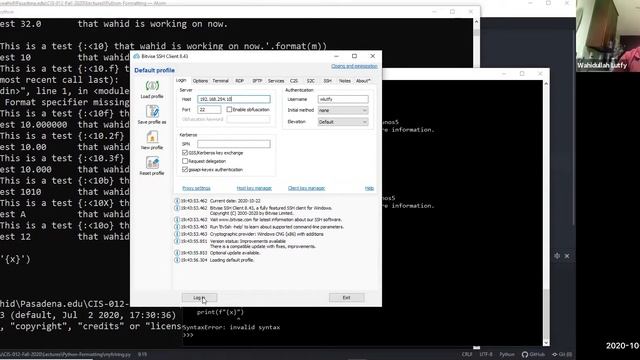Click the info icon beside Loading default profile
The width and height of the screenshot is (640, 360).
[177, 260]
